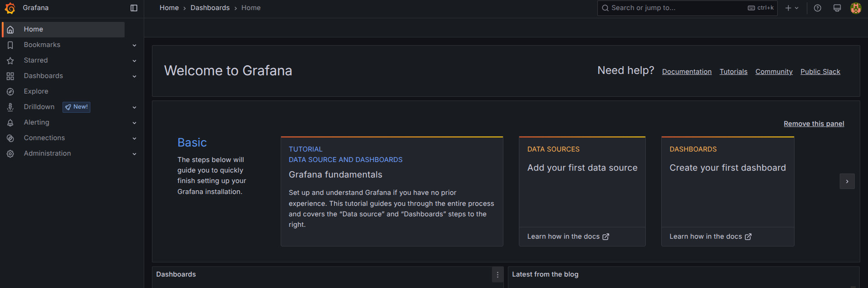
Task: Focus the Search or jump to field
Action: point(687,8)
